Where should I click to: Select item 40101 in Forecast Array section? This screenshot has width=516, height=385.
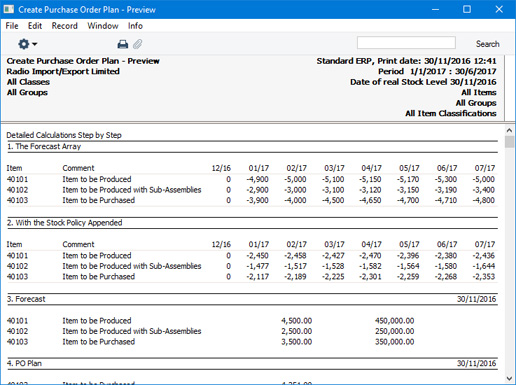pos(17,179)
